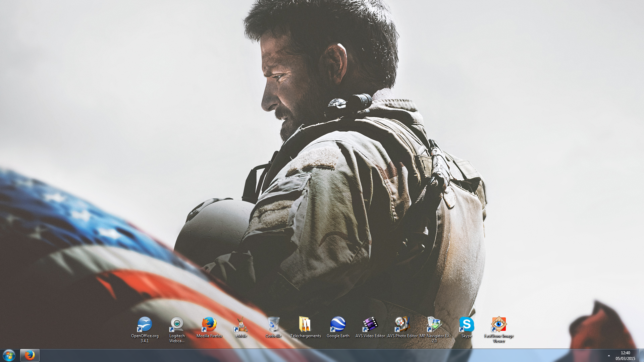
Task: Select the Mozilla Firefox desktop shortcut
Action: coord(209,327)
